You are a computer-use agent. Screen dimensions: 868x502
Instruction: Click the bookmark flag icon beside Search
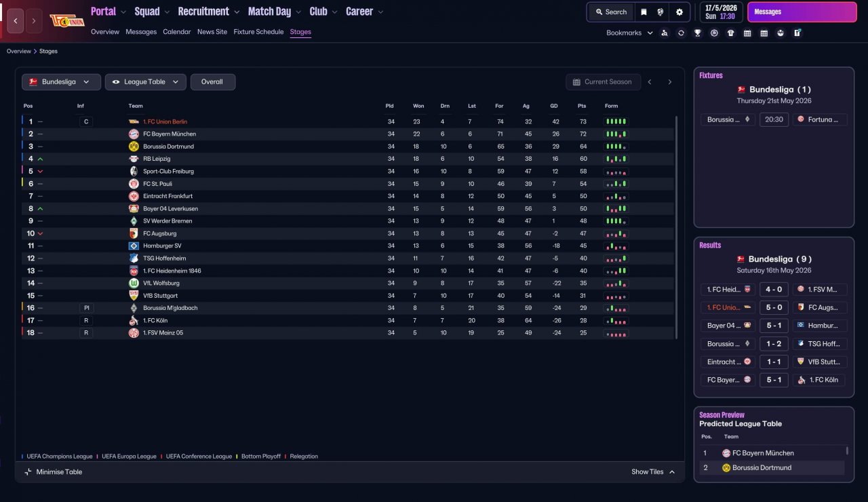(644, 12)
